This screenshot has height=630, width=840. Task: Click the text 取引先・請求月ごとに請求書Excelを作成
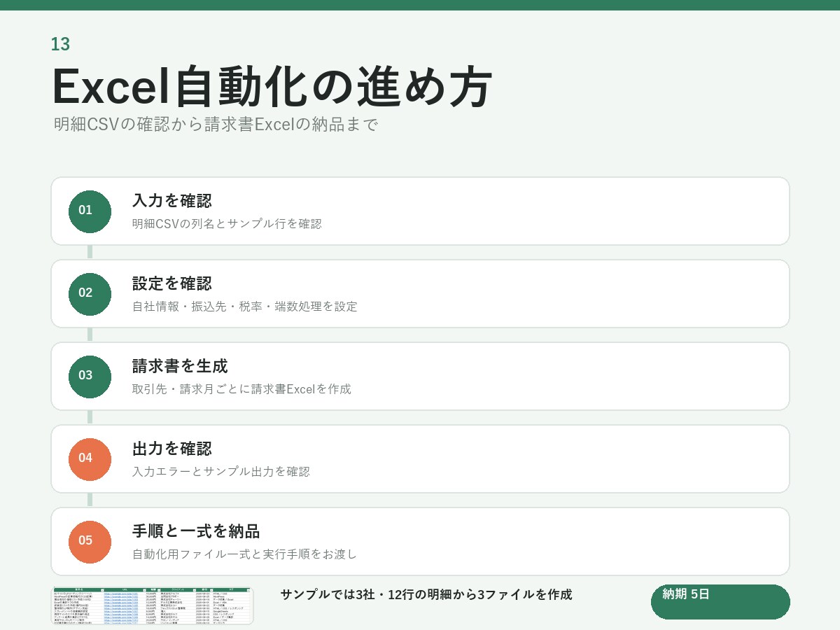click(241, 389)
